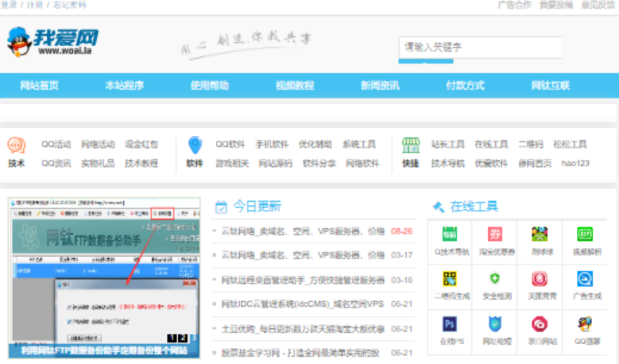This screenshot has width=619, height=364.
Task: Switch carousel to slide 2
Action: [183, 338]
